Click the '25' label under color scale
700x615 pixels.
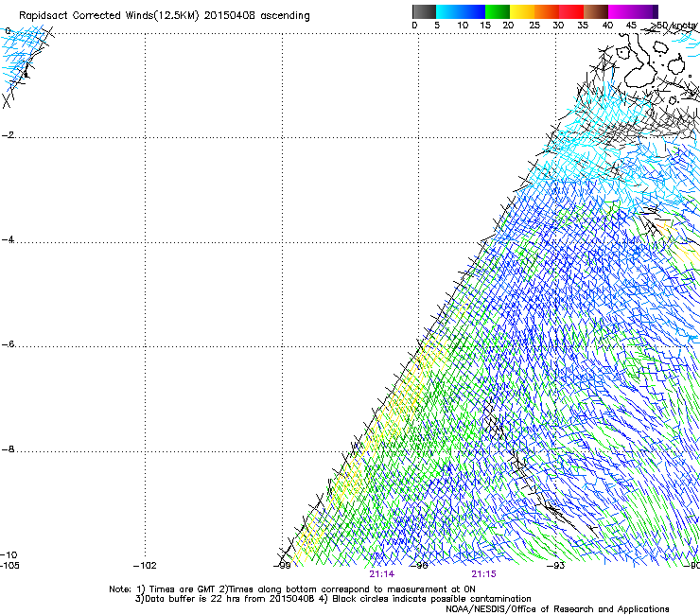click(534, 26)
